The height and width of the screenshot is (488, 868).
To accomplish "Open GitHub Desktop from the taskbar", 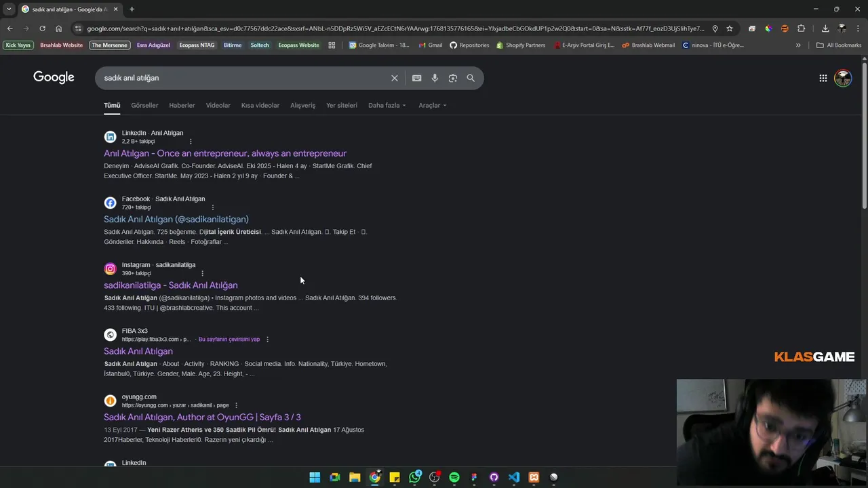I will [494, 477].
